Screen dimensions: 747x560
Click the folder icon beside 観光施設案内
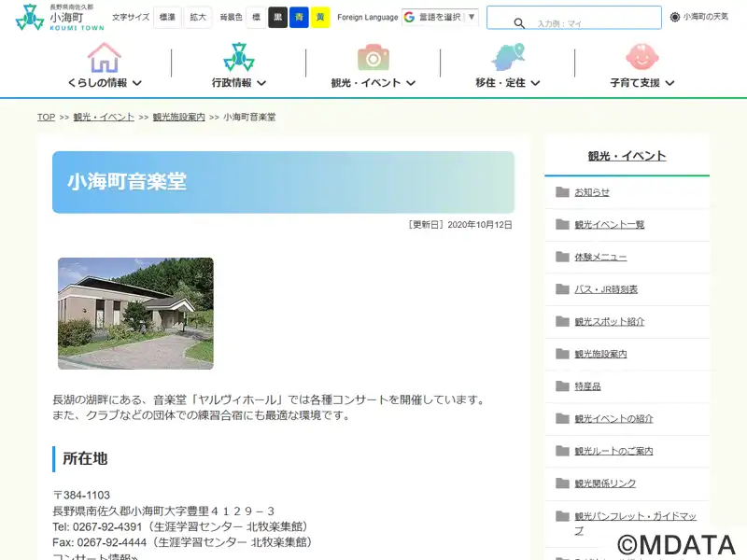coord(563,354)
